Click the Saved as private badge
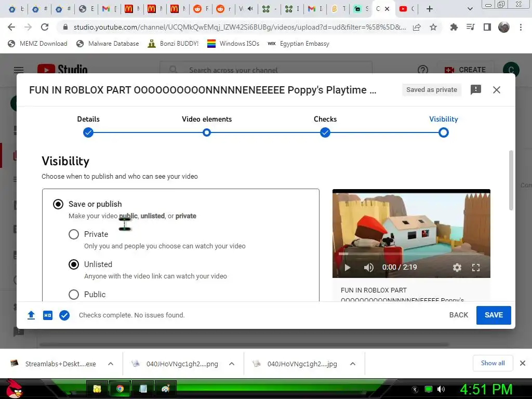Screen dimensions: 532x399 [x=432, y=89]
